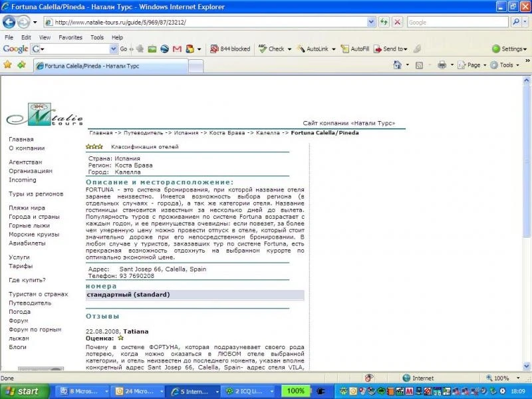Expand the address bar URL dropdown
532x399 pixels.
[371, 23]
